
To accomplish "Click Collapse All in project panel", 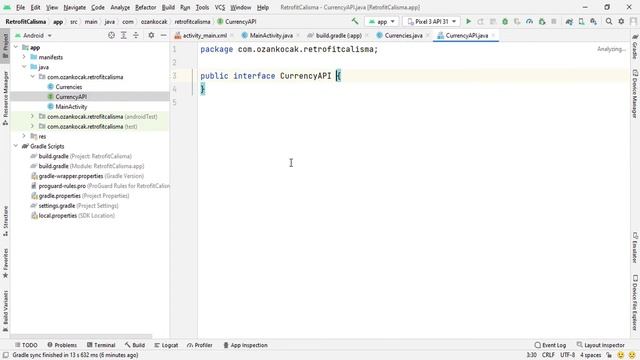I will (136, 36).
